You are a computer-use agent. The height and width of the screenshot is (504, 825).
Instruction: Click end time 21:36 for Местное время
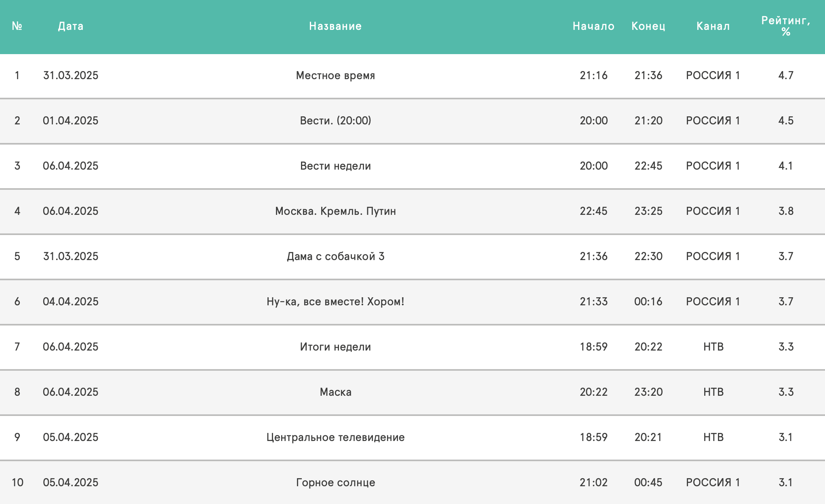(648, 76)
